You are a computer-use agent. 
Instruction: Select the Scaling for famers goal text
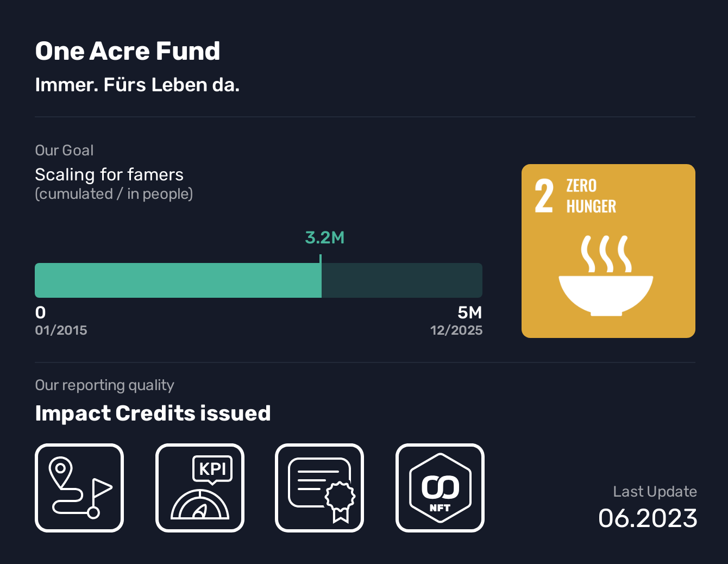[x=109, y=175]
